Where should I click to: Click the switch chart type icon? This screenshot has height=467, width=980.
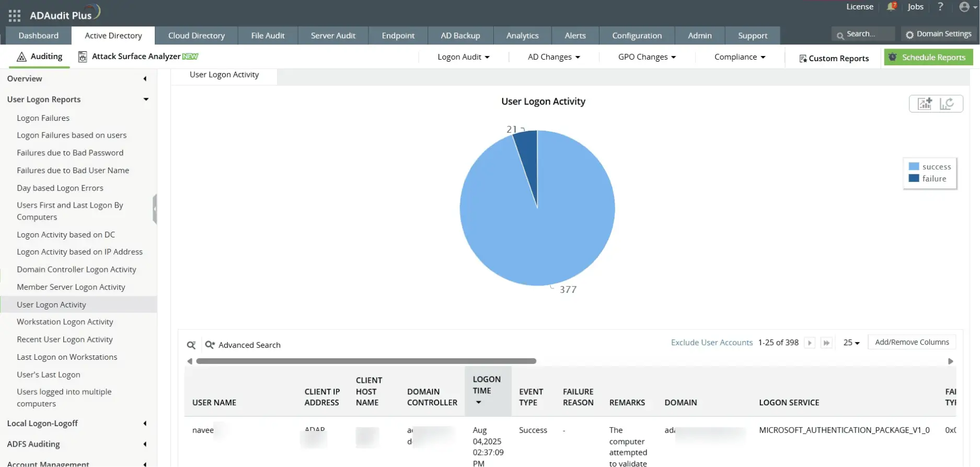tap(947, 104)
